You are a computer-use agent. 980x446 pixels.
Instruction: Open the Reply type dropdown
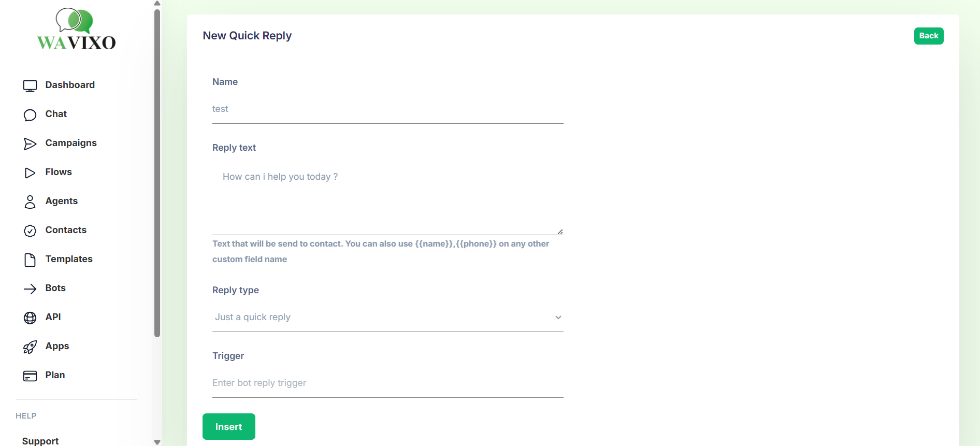click(x=387, y=318)
